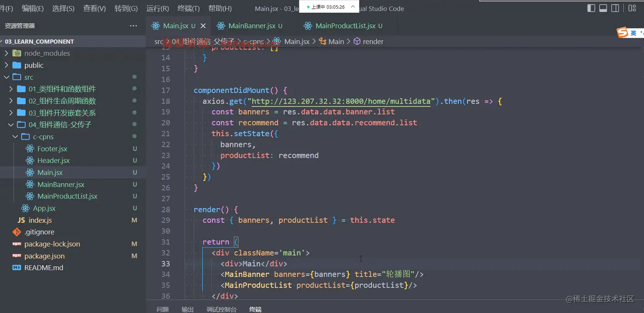Click the c-cpns breadcrumb
The height and width of the screenshot is (313, 644).
tap(254, 42)
